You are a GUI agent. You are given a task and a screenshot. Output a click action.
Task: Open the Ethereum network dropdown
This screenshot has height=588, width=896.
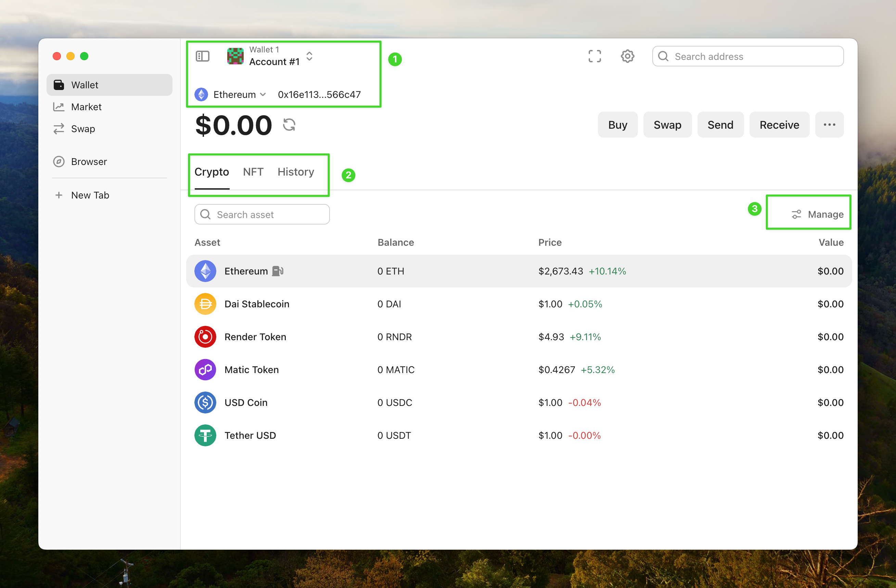[240, 94]
